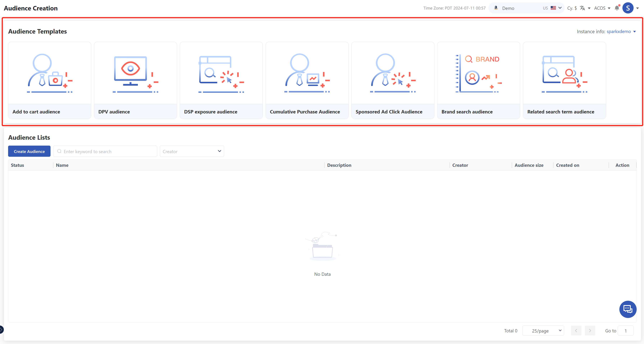Expand the Creator filter dropdown
This screenshot has width=644, height=344.
click(192, 151)
